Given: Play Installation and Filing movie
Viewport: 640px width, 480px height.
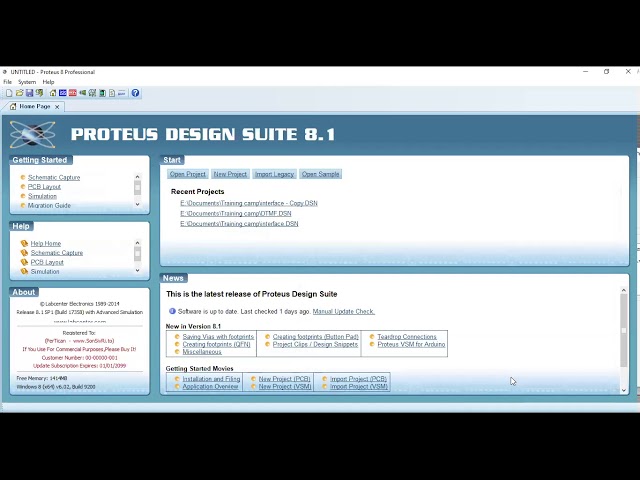Looking at the screenshot, I should click(x=211, y=379).
